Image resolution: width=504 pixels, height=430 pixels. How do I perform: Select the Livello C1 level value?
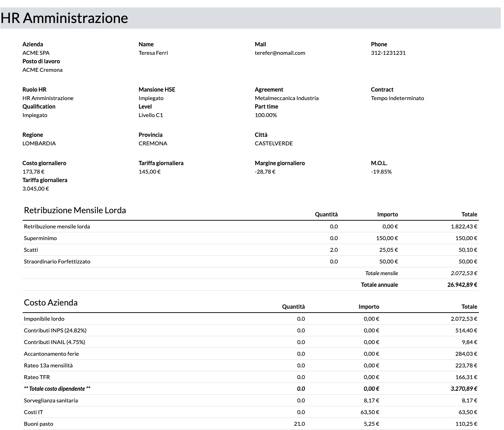coord(151,115)
